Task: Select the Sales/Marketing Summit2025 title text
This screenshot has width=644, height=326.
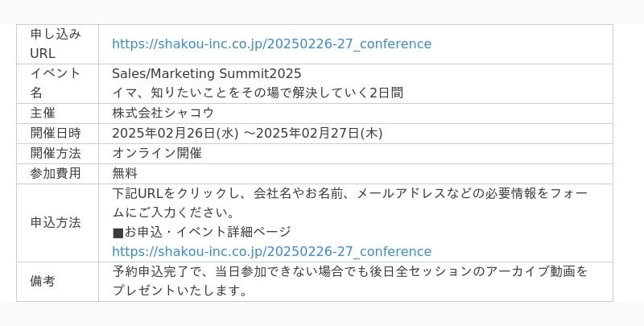Action: (x=207, y=74)
